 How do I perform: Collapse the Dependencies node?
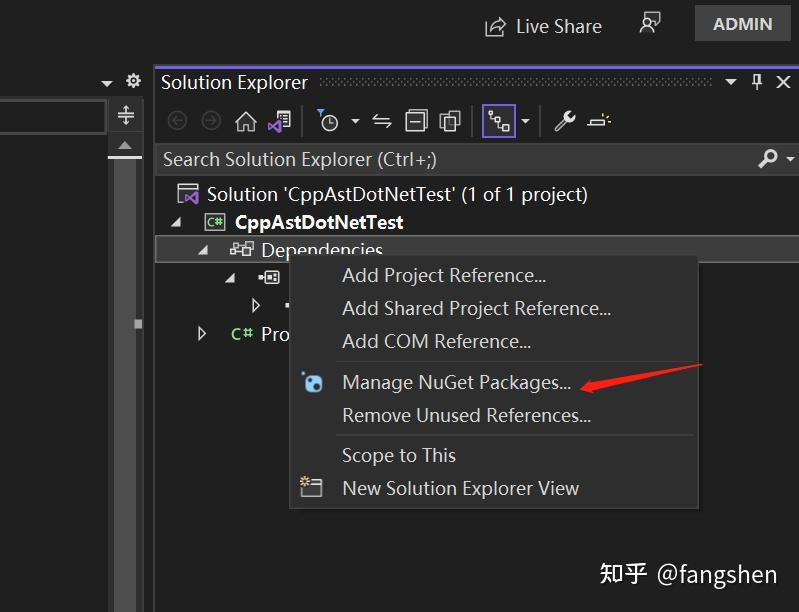(203, 250)
